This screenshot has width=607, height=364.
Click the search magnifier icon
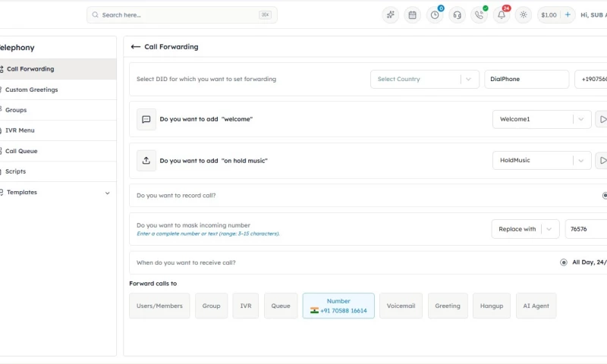point(96,14)
